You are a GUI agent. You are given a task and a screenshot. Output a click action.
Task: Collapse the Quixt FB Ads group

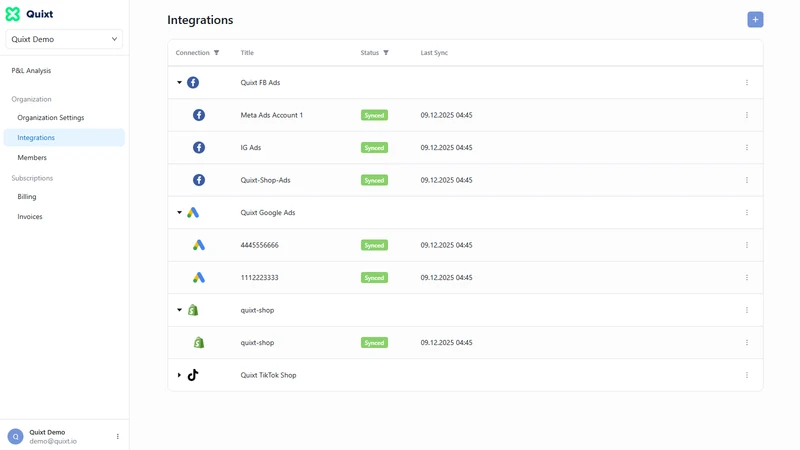(179, 82)
